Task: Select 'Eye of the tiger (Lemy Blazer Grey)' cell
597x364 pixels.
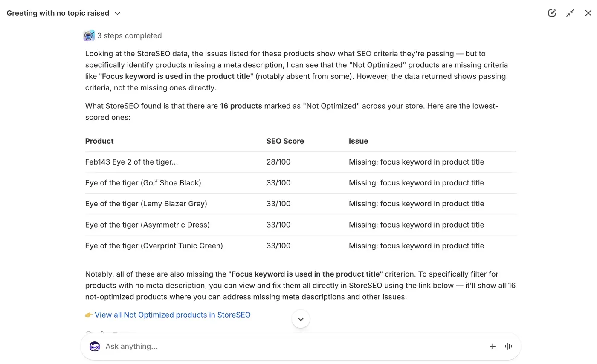Action: (x=146, y=204)
